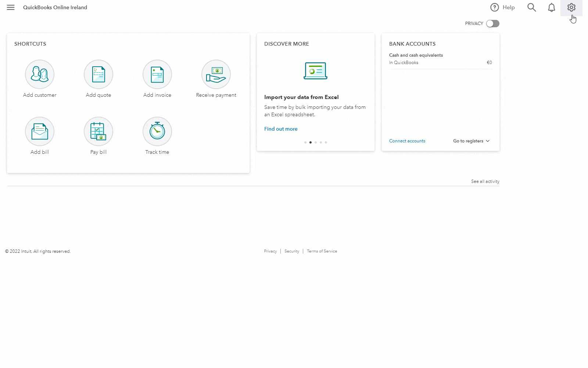Select the fourth carousel dot
The image size is (588, 368).
point(321,142)
